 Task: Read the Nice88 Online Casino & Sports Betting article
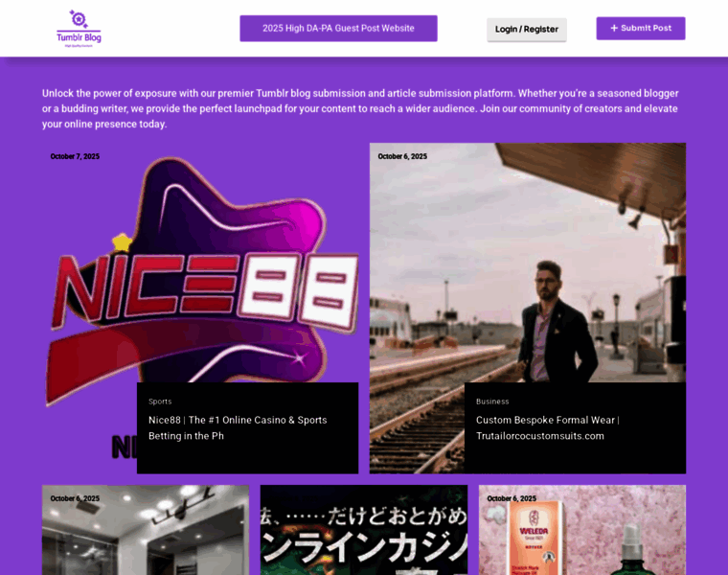(x=238, y=427)
